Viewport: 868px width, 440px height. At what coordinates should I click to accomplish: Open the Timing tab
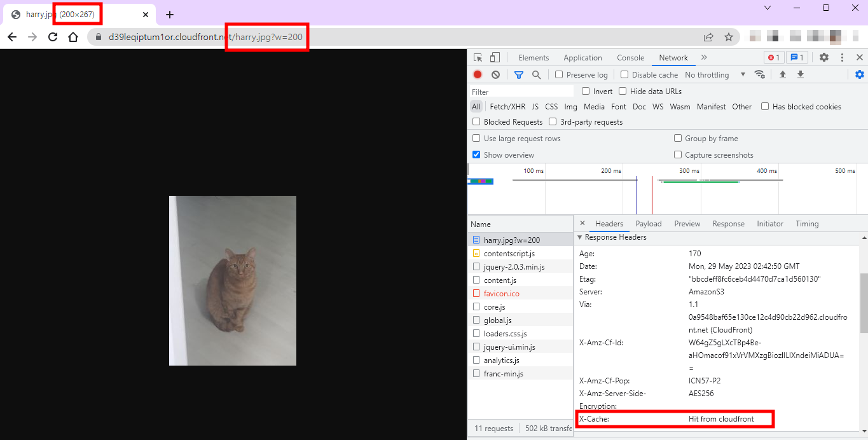tap(807, 224)
